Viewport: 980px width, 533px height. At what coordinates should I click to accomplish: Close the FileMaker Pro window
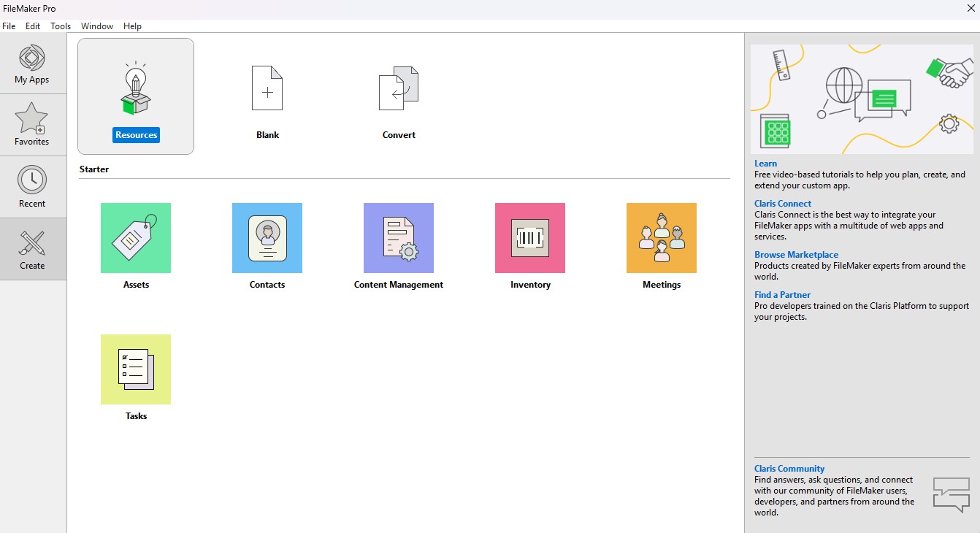(971, 8)
